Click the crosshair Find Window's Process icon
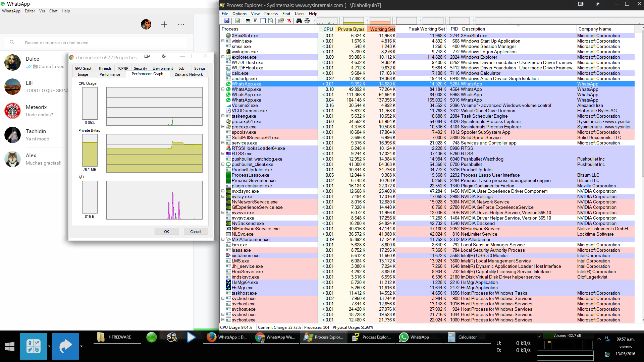 click(307, 21)
